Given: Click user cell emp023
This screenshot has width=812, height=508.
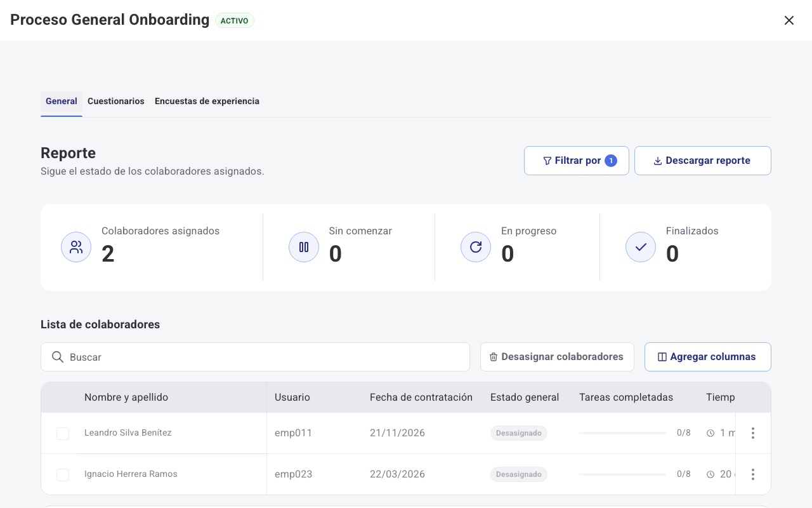Looking at the screenshot, I should 293,474.
